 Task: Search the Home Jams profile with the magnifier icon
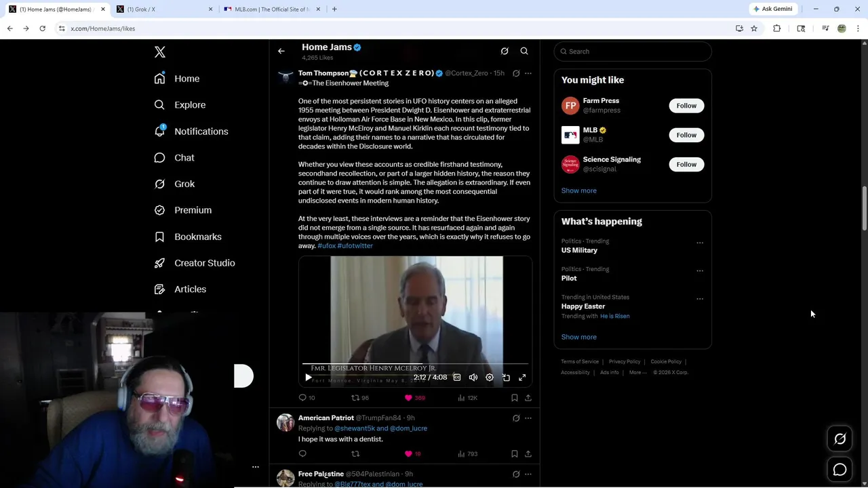[524, 51]
